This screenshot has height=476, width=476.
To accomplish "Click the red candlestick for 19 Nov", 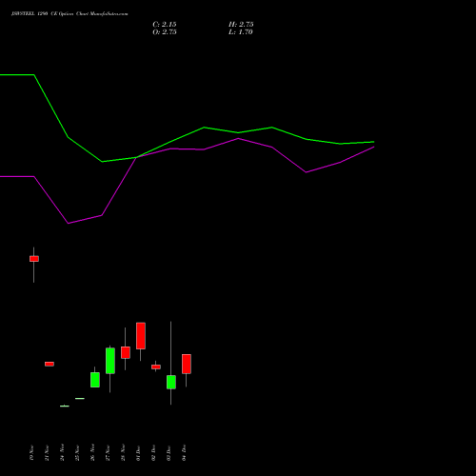I will click(x=34, y=259).
